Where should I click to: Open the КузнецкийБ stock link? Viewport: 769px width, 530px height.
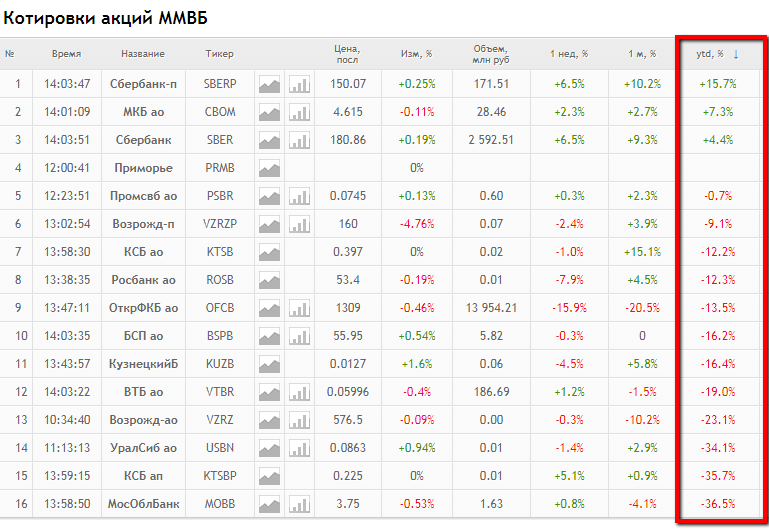point(143,364)
